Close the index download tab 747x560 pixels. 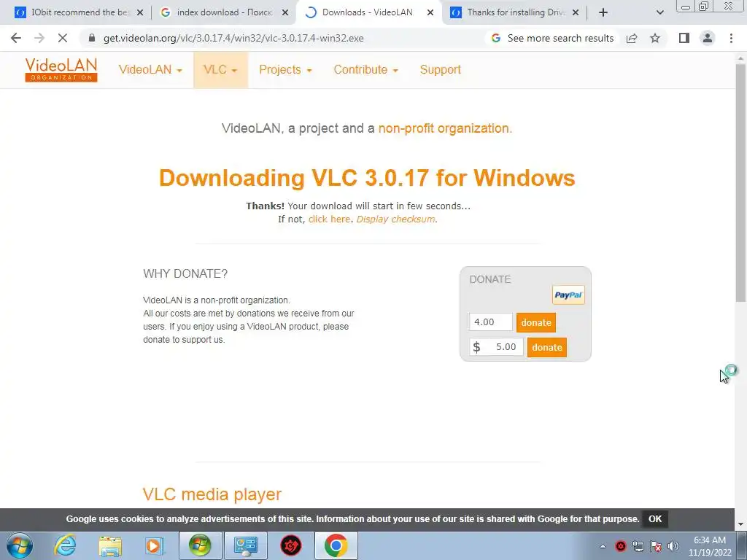click(x=285, y=13)
